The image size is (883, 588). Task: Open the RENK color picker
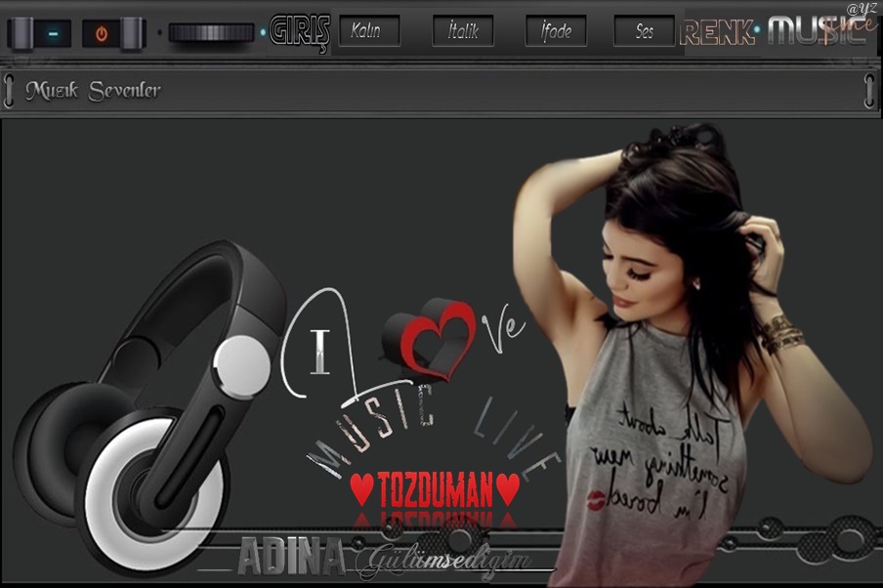(717, 32)
